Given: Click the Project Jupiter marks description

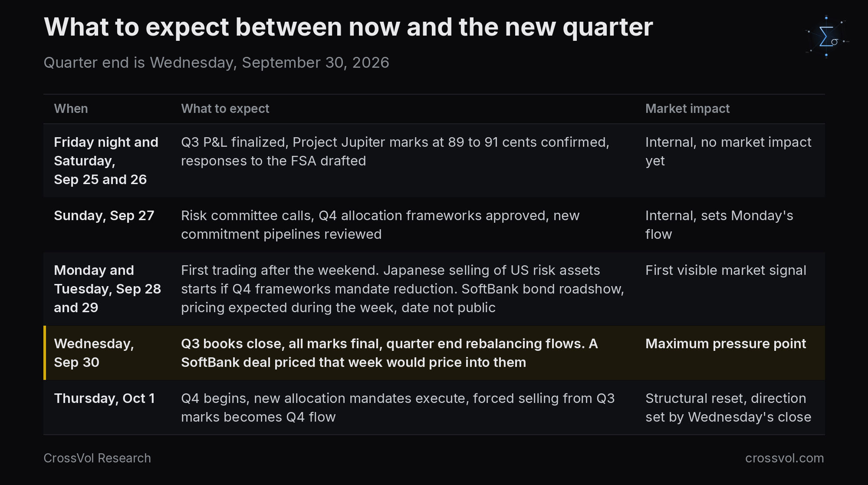Looking at the screenshot, I should (395, 152).
